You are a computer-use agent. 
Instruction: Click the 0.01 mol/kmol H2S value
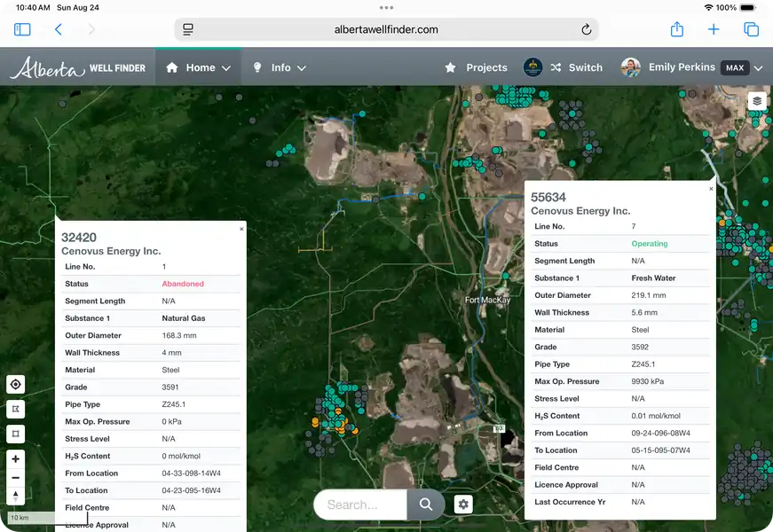(656, 416)
